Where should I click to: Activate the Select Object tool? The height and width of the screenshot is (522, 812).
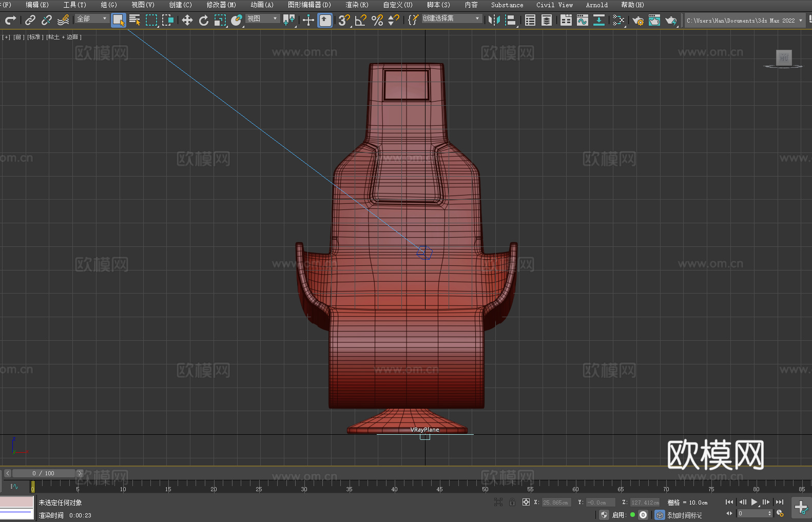[x=119, y=20]
